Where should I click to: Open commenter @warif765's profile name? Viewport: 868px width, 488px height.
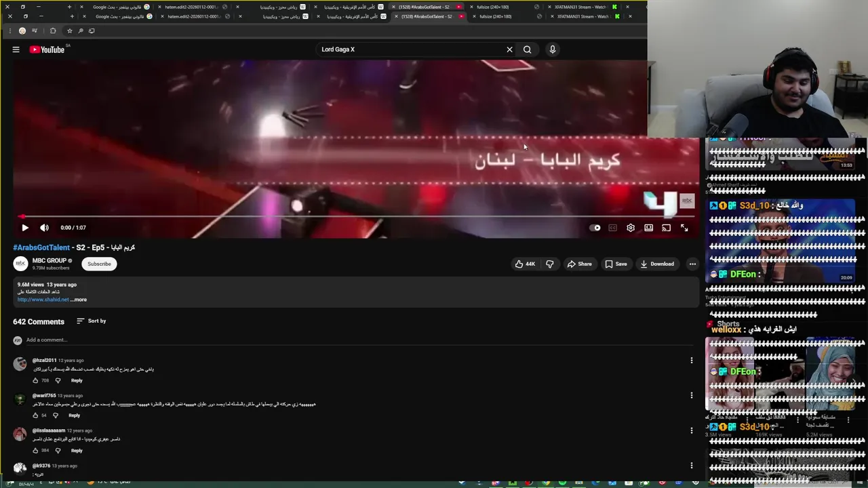[x=44, y=396]
